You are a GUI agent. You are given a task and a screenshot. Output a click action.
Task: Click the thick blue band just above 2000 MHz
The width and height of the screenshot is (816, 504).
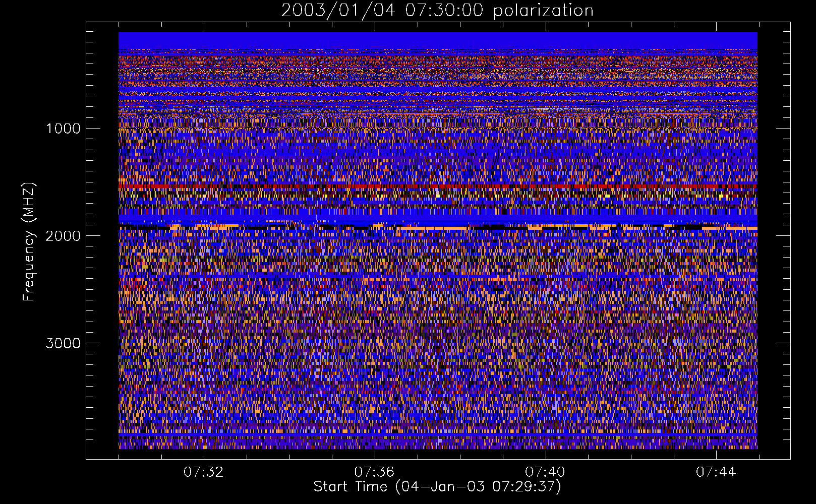pyautogui.click(x=438, y=218)
